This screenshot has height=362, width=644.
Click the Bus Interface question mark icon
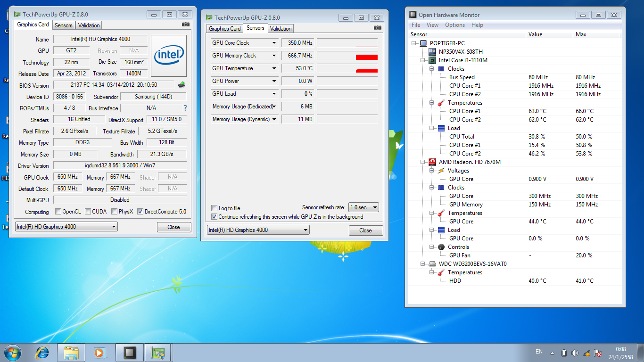pos(185,108)
